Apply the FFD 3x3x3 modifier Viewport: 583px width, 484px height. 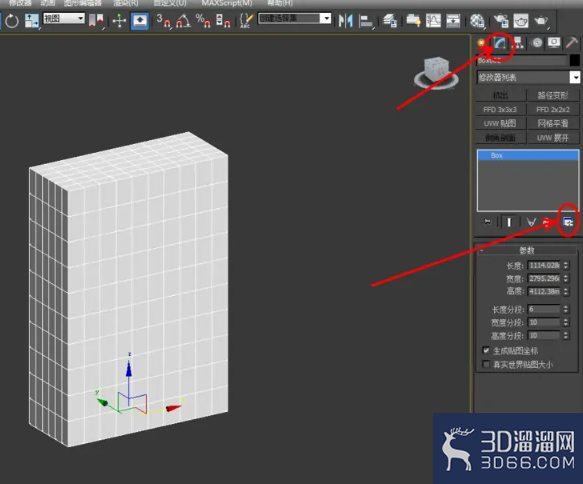[501, 110]
